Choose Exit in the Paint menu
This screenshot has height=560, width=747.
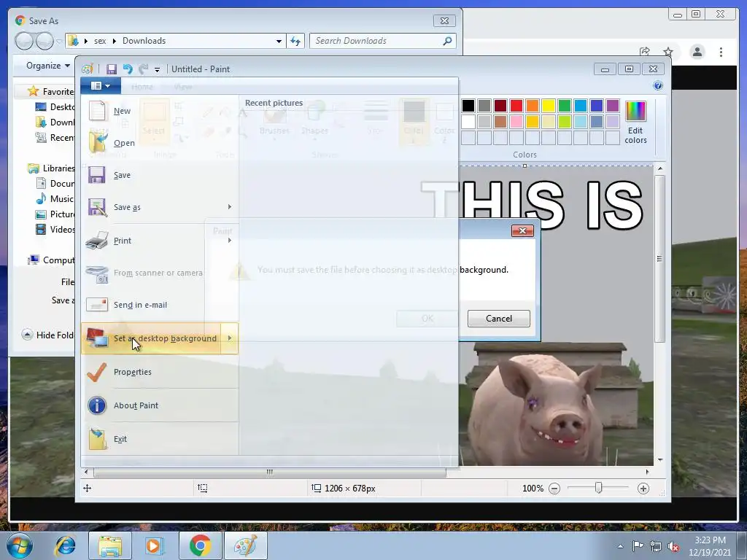coord(160,438)
